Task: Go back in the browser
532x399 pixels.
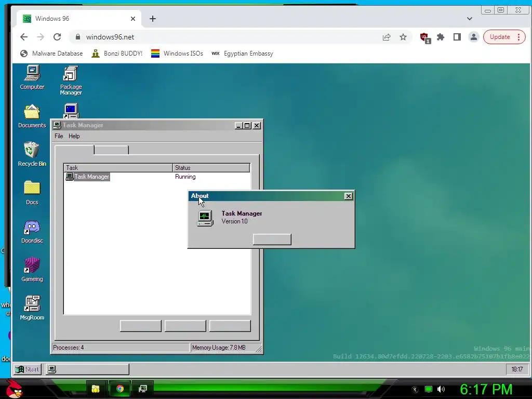Action: [24, 37]
